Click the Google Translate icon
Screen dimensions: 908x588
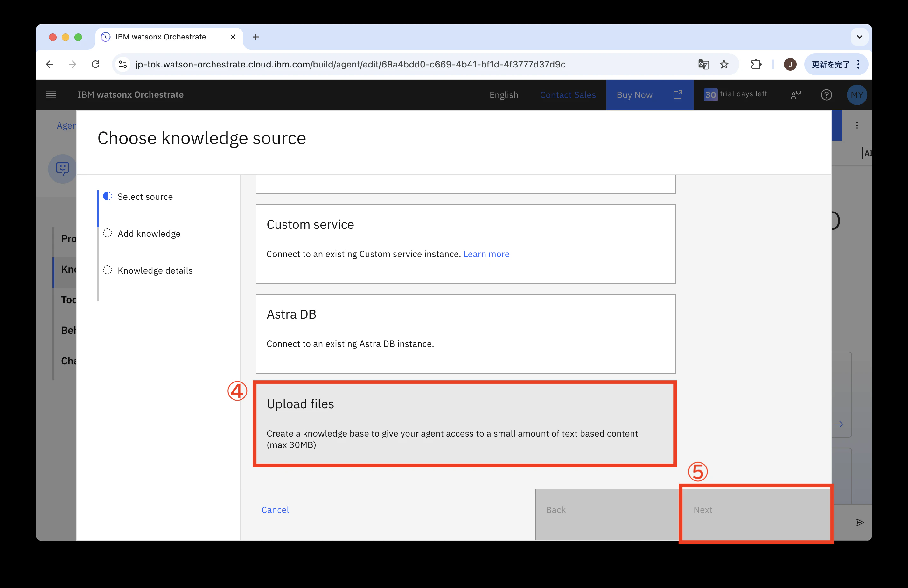(703, 64)
